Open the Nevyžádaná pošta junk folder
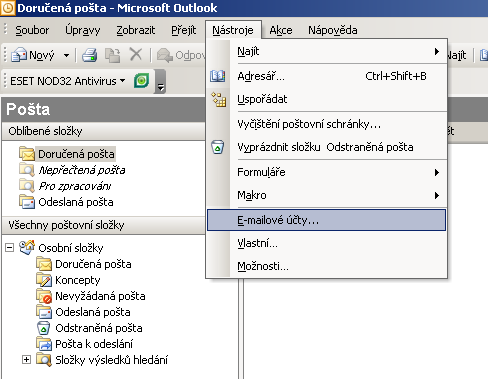Screen dimensions: 488x379 (100, 296)
